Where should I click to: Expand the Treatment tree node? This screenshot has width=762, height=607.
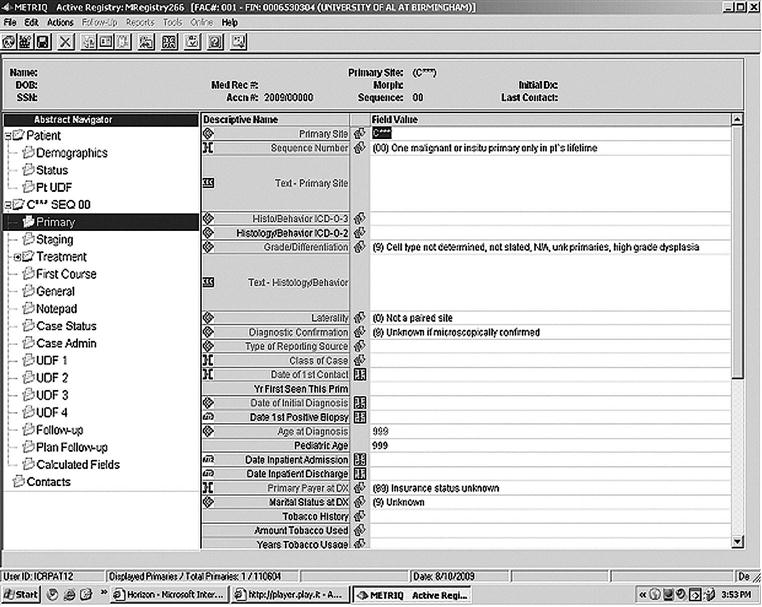coord(17,257)
